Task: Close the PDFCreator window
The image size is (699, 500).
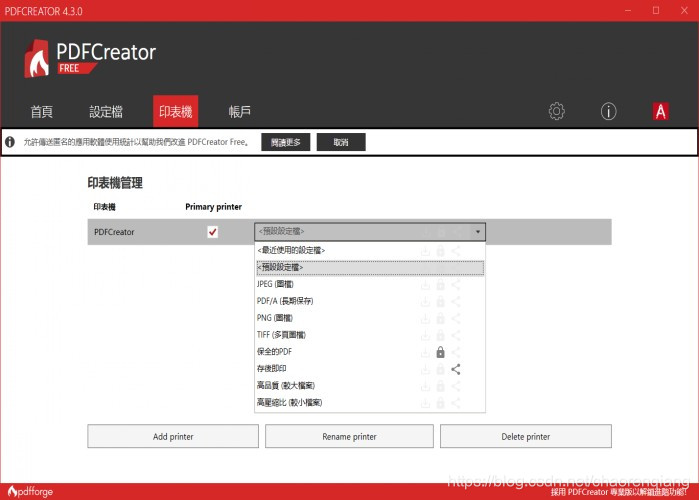Action: 684,10
